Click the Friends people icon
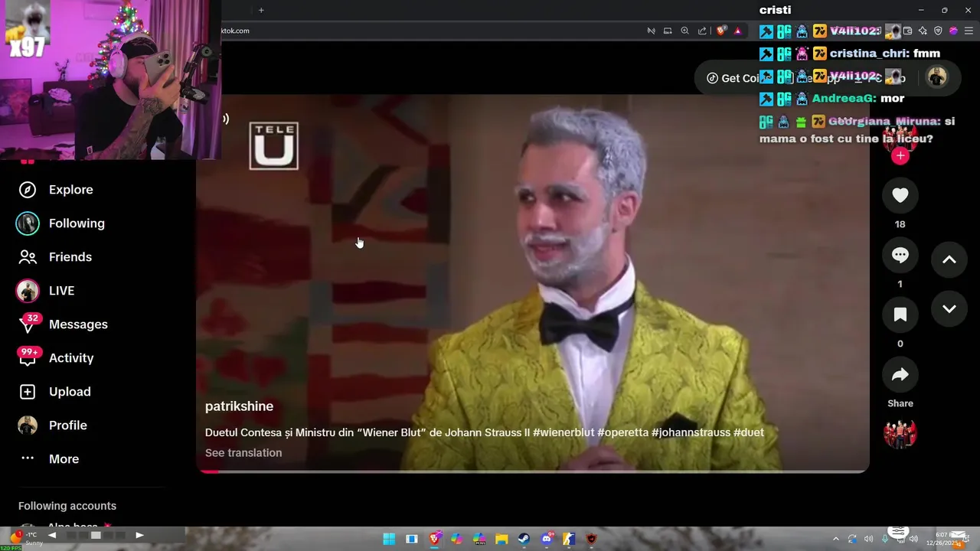 pyautogui.click(x=28, y=257)
